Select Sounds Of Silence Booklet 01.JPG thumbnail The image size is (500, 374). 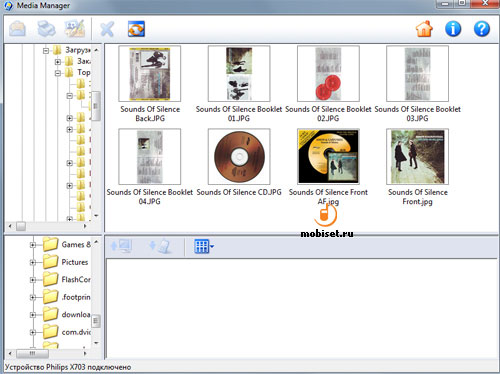tap(239, 74)
